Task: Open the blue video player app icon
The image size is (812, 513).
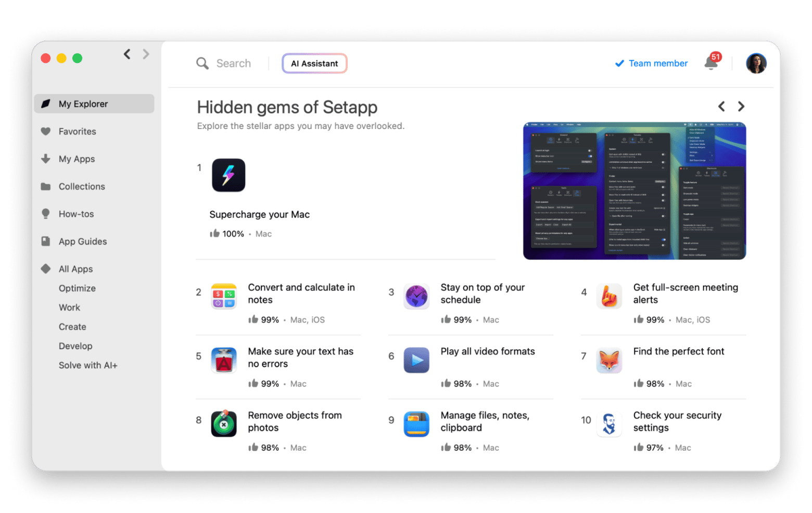Action: [416, 360]
